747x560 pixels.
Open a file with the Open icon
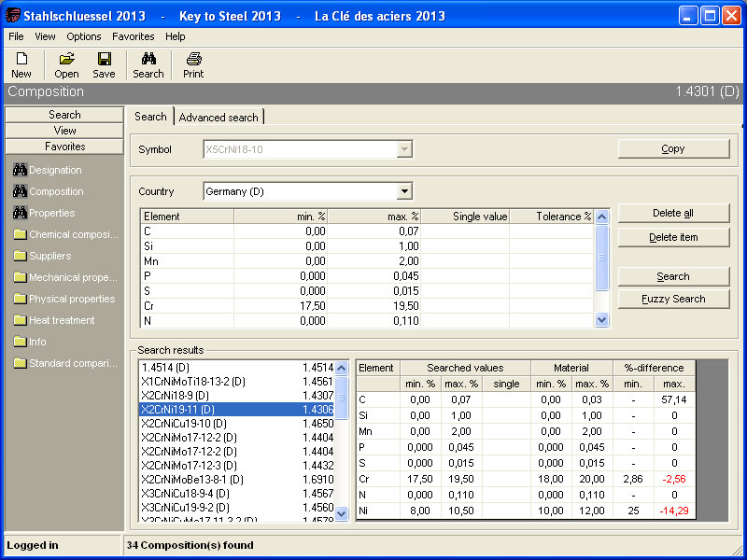point(66,59)
